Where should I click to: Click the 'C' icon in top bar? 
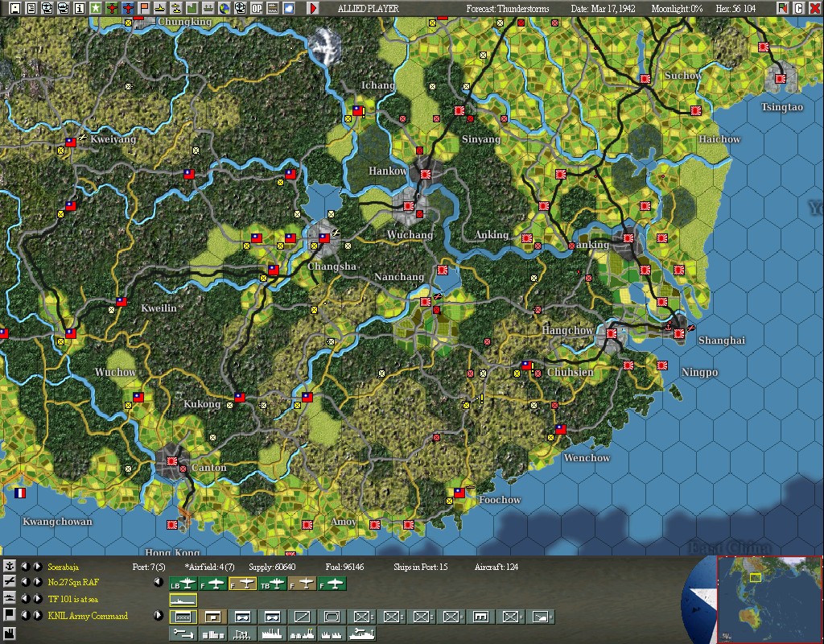[x=799, y=8]
